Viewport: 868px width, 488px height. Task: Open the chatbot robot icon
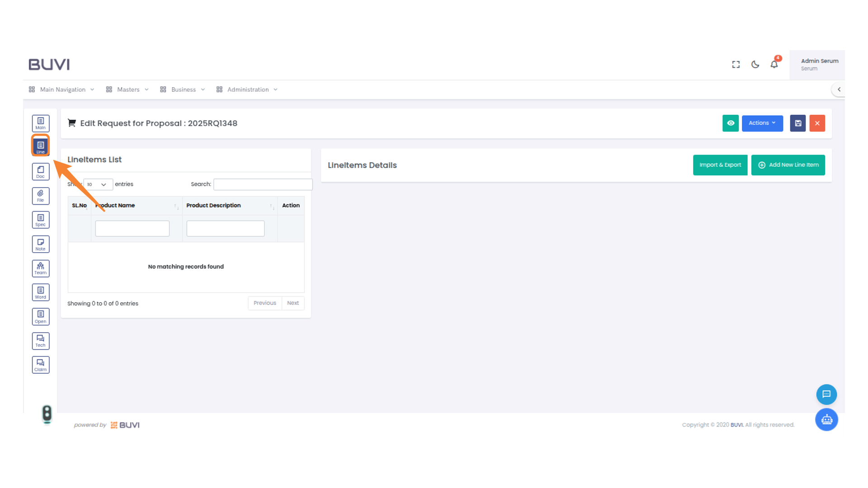click(x=826, y=420)
